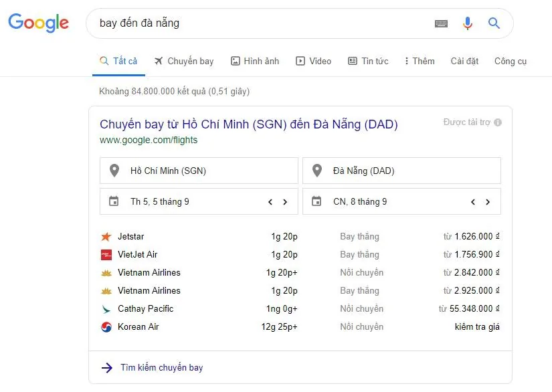This screenshot has height=392, width=552.
Task: Go to previous departure date arrow
Action: (270, 202)
